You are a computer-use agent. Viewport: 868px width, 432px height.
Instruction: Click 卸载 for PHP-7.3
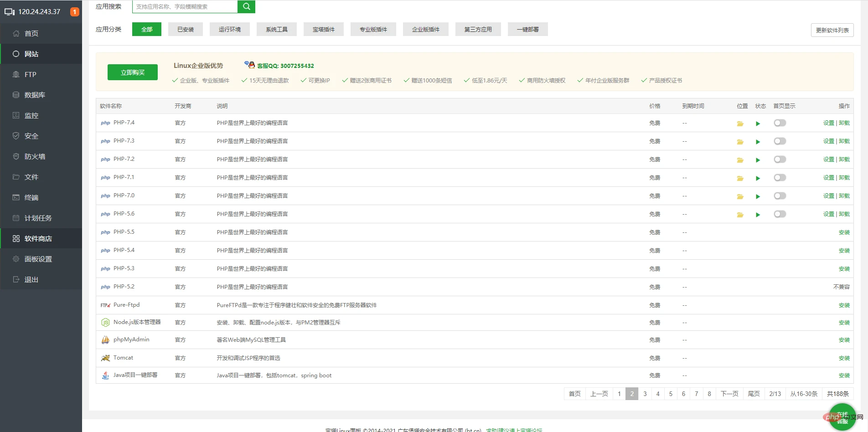(844, 141)
